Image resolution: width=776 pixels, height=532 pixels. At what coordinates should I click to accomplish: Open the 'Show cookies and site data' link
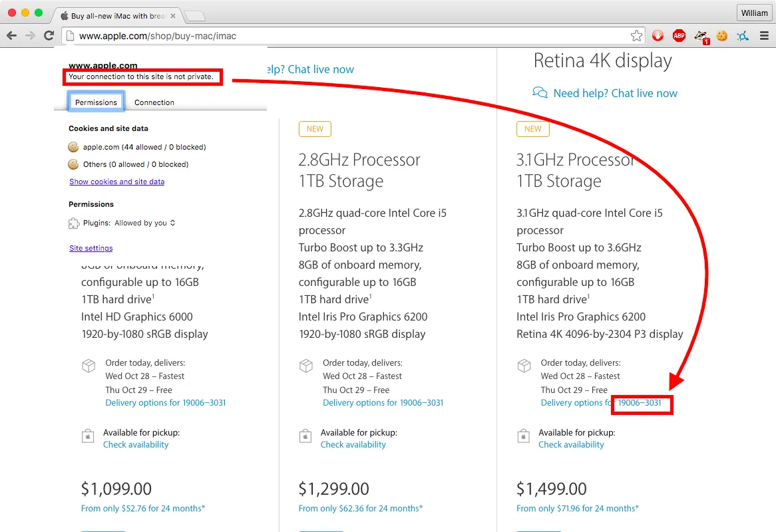[116, 182]
